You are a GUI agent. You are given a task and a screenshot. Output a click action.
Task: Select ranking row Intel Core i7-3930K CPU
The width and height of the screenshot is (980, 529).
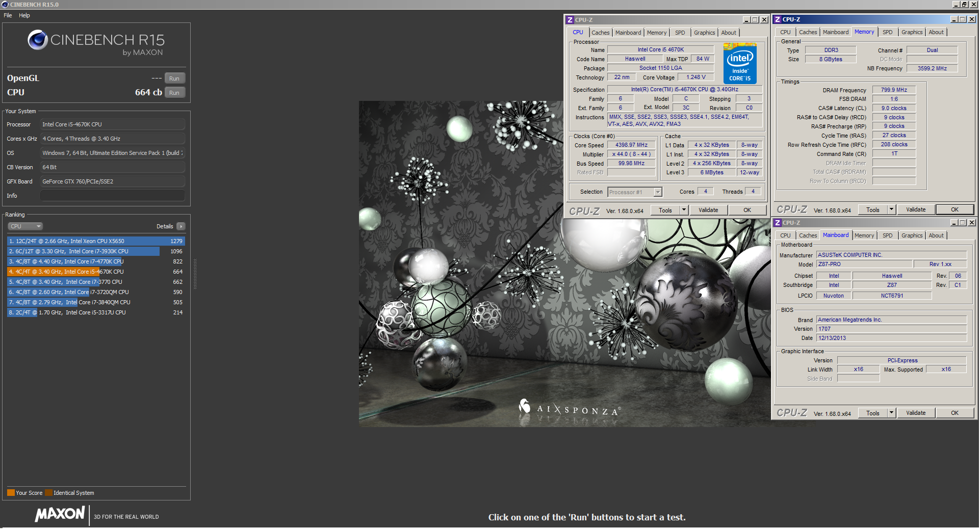point(96,251)
